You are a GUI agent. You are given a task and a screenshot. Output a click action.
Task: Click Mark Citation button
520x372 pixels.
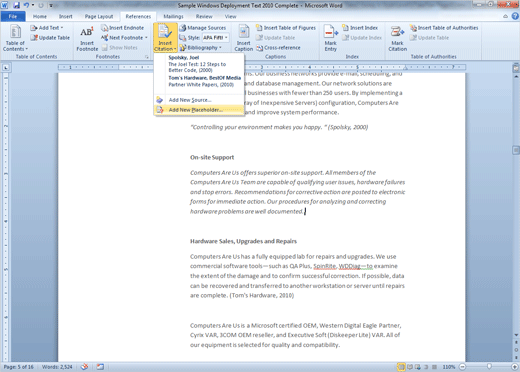[397, 38]
